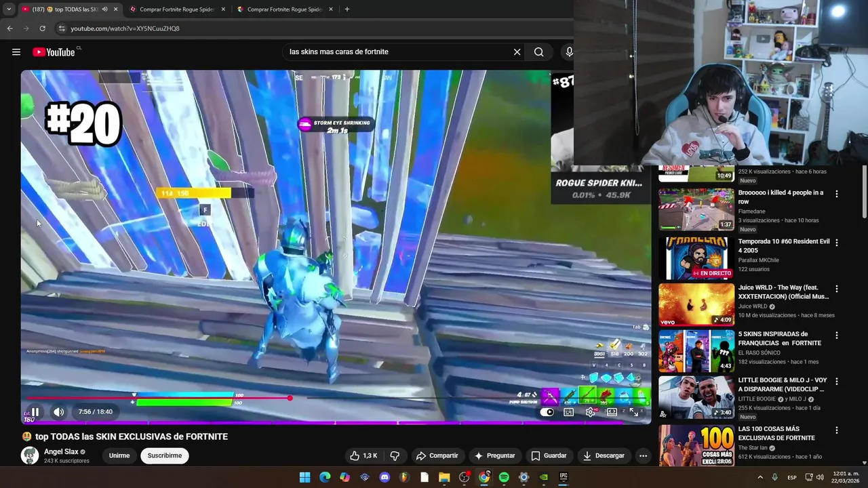Clear the search box with the X
The image size is (868, 488).
517,52
